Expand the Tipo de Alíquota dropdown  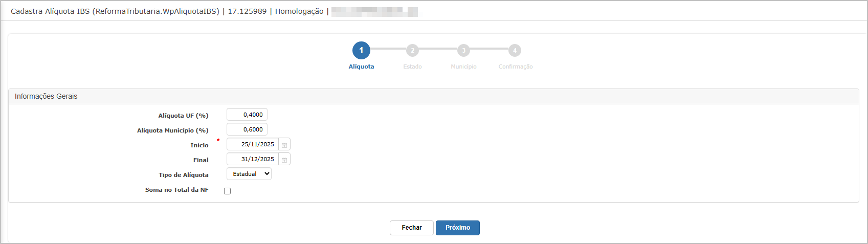[x=249, y=174]
